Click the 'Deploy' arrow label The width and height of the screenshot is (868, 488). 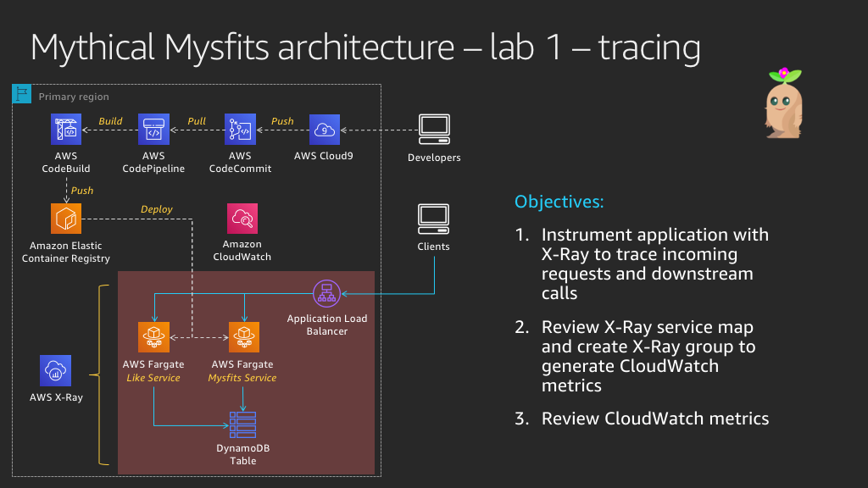click(157, 209)
